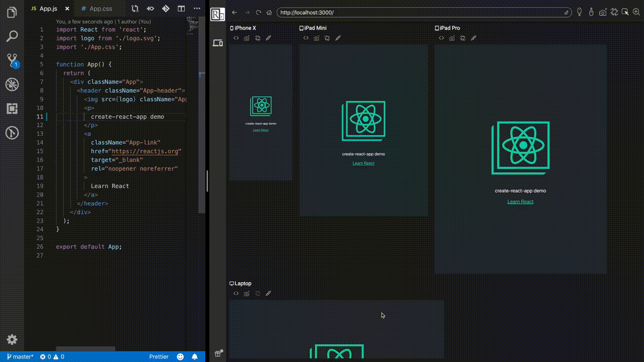Viewport: 644px width, 362px height.
Task: Rotate the iPad Mini device
Action: (x=327, y=38)
